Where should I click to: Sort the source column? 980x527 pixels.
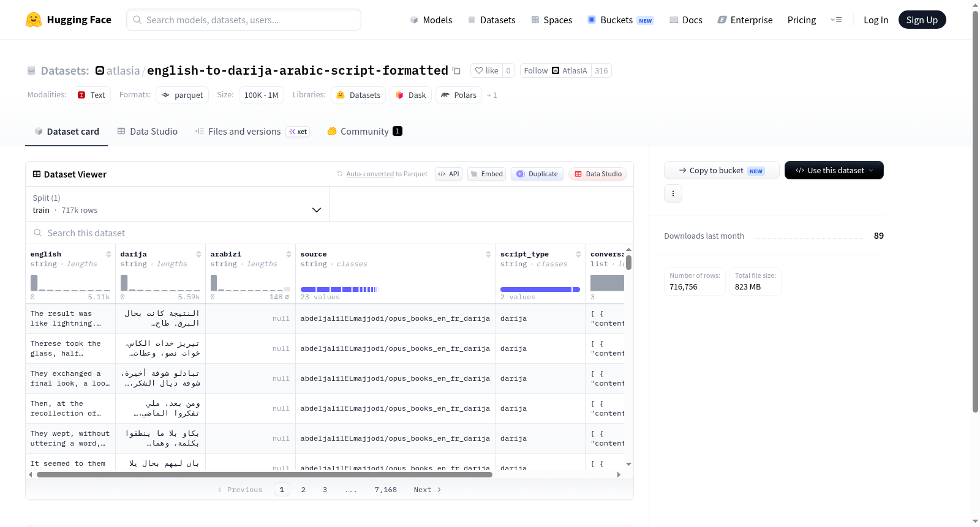click(488, 254)
